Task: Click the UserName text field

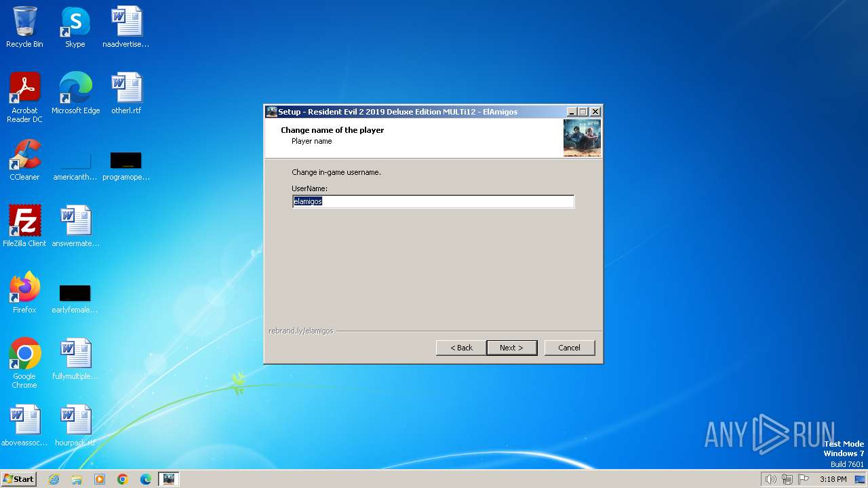Action: coord(433,201)
